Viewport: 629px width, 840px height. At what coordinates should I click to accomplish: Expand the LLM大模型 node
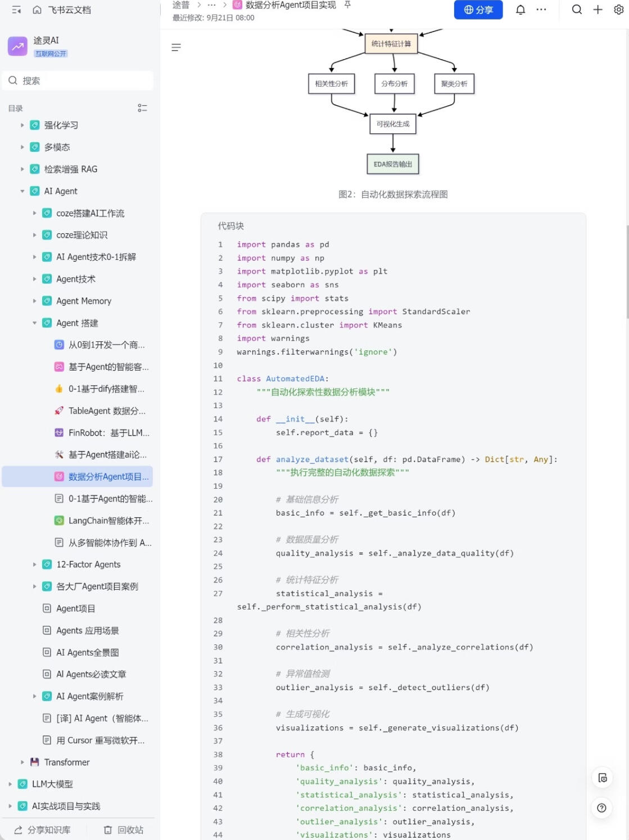click(10, 784)
